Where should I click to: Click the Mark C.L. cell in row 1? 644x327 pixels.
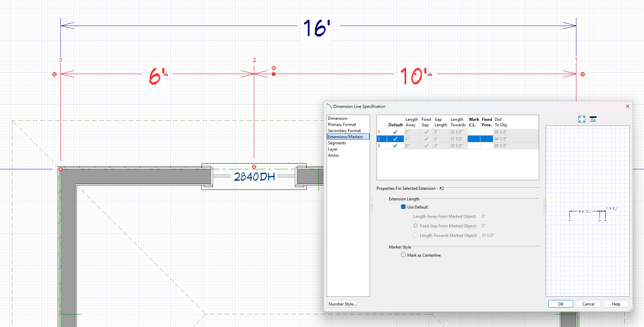tap(474, 132)
